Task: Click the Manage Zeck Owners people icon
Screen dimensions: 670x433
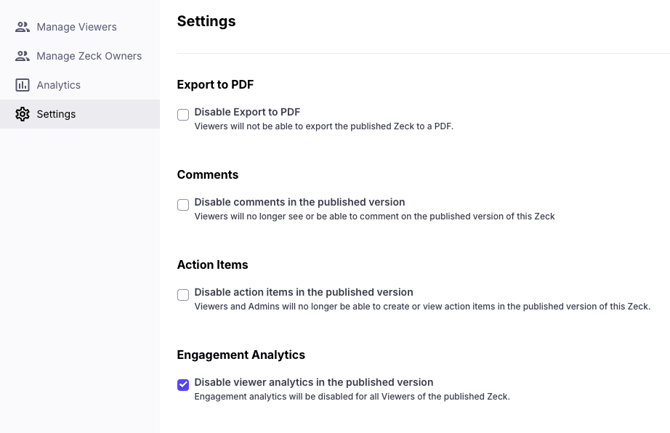Action: [22, 56]
